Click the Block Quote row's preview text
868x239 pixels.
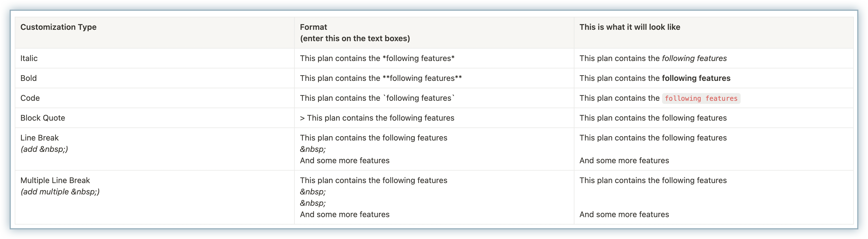point(653,118)
